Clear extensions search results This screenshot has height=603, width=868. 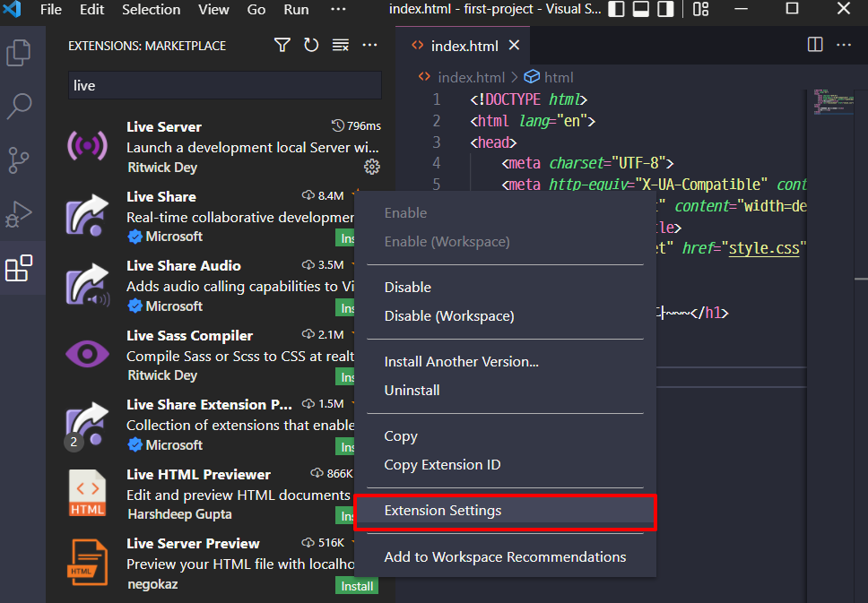pyautogui.click(x=341, y=46)
